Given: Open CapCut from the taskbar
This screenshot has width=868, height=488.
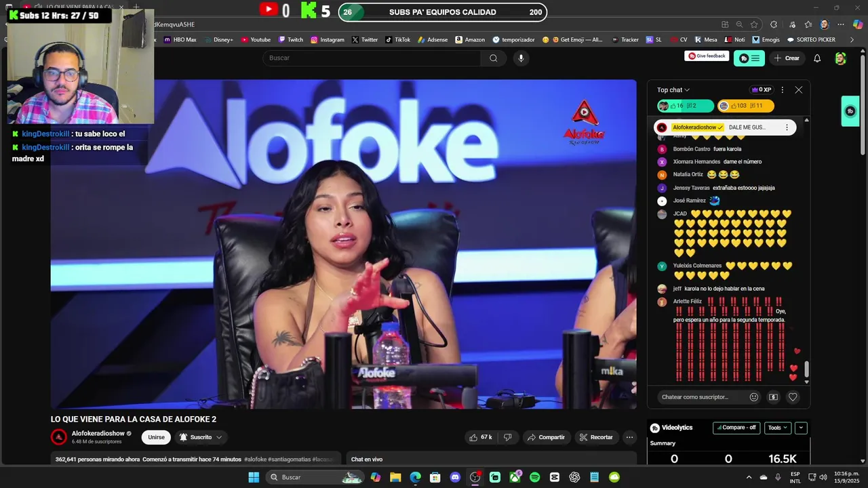Looking at the screenshot, I should pyautogui.click(x=555, y=477).
